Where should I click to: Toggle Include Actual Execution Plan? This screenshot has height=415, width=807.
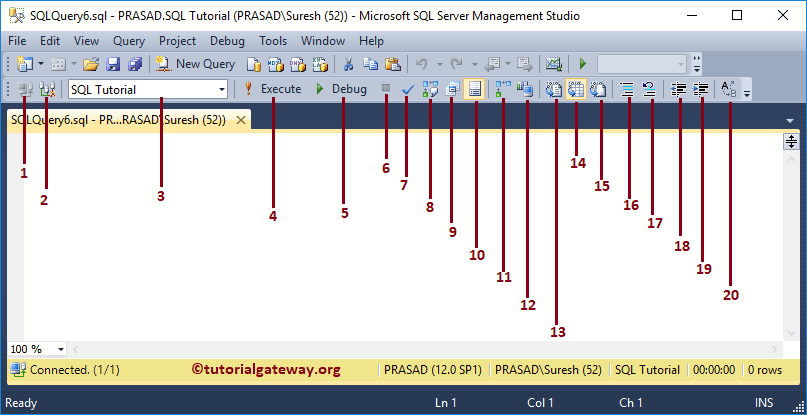[503, 90]
